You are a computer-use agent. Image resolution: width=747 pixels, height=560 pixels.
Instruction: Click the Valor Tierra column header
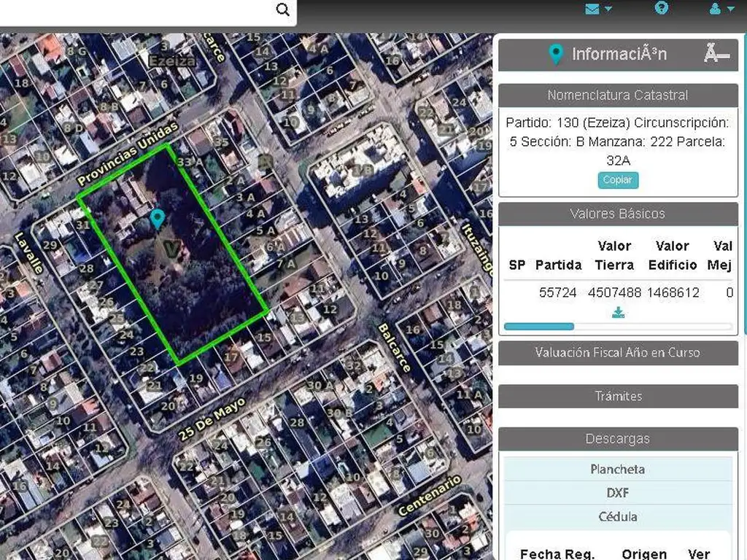click(614, 255)
